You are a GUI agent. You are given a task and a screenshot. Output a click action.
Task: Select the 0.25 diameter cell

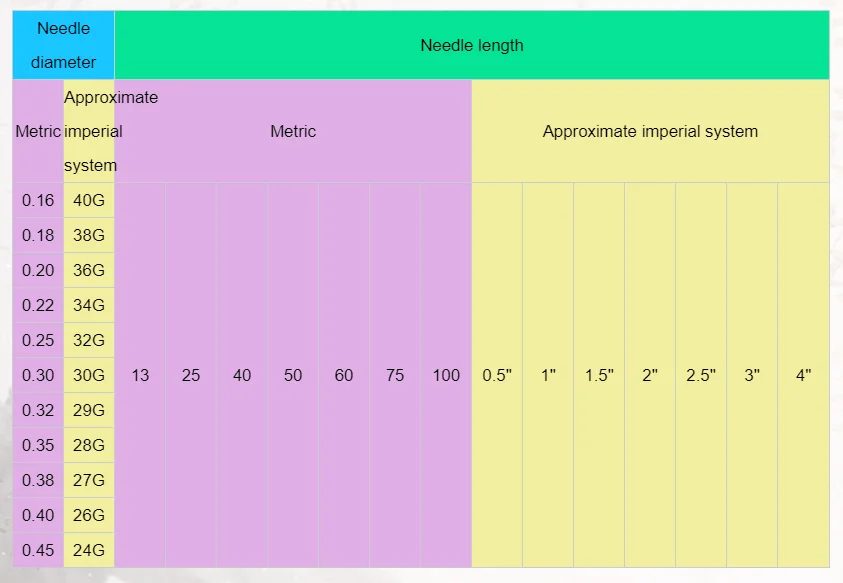(38, 340)
